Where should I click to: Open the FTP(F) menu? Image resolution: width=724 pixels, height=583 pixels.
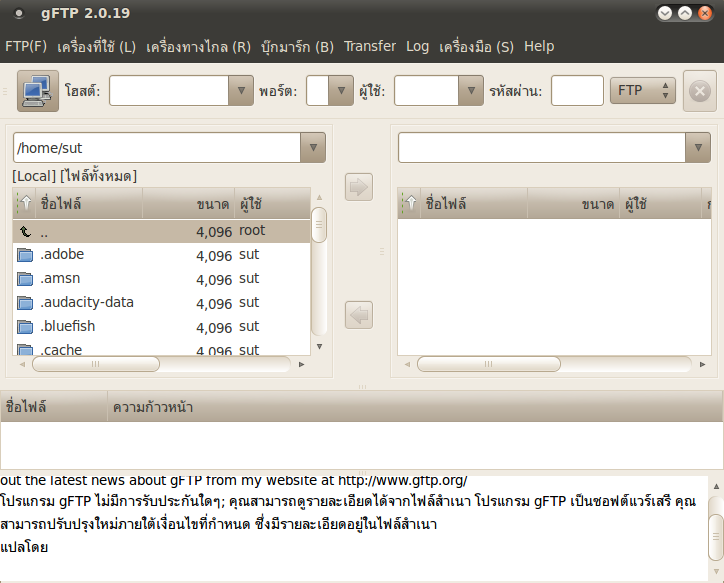[26, 47]
